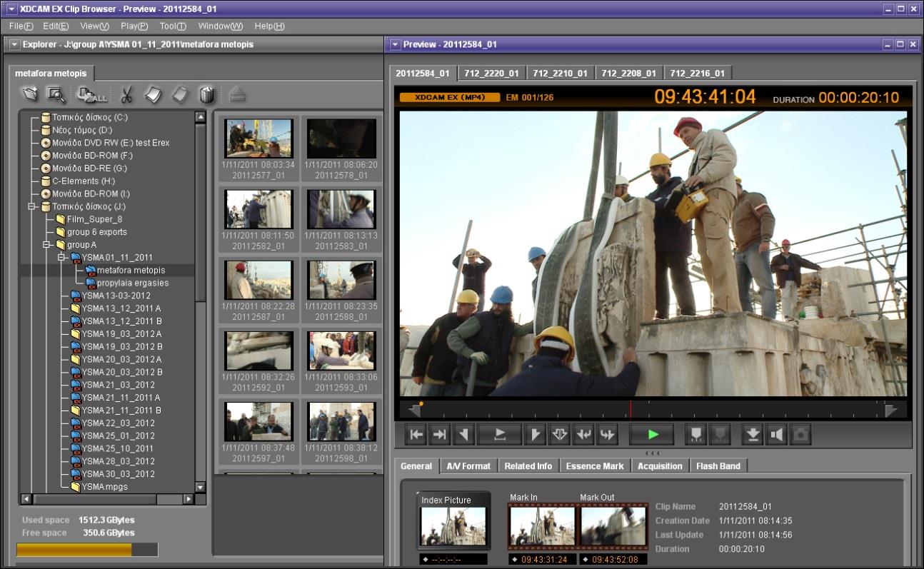Select clip thumbnail 20112593_01

pyautogui.click(x=341, y=351)
